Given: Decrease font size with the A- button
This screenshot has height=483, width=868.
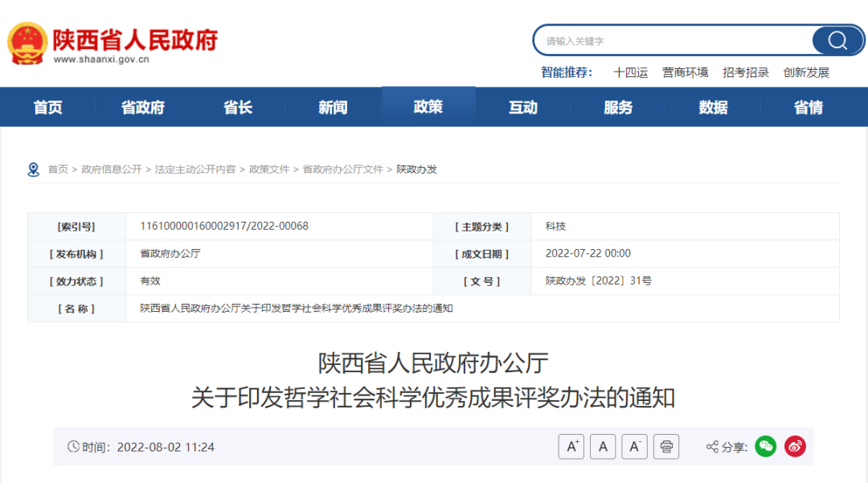Looking at the screenshot, I should pos(634,446).
